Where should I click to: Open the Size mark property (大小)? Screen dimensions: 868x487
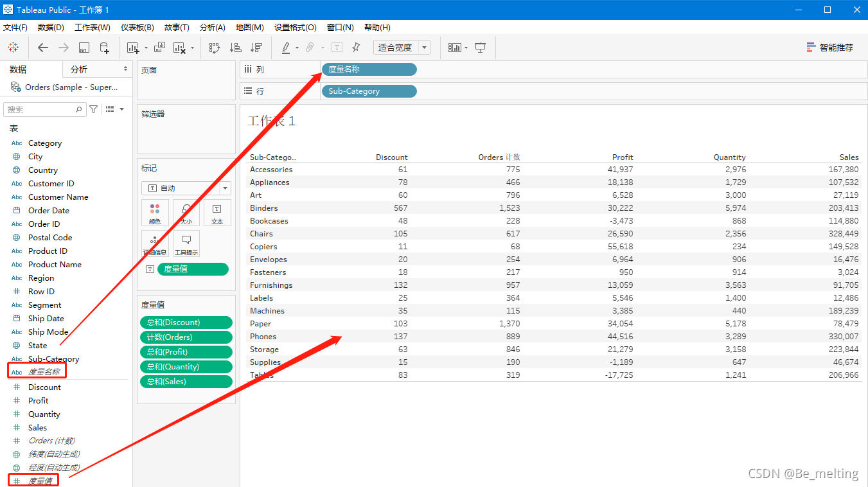click(186, 213)
